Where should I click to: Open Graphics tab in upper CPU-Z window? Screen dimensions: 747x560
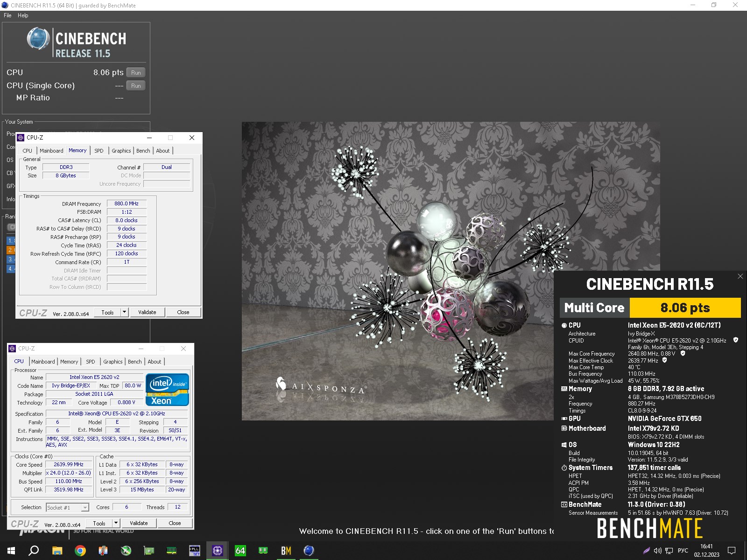point(121,151)
